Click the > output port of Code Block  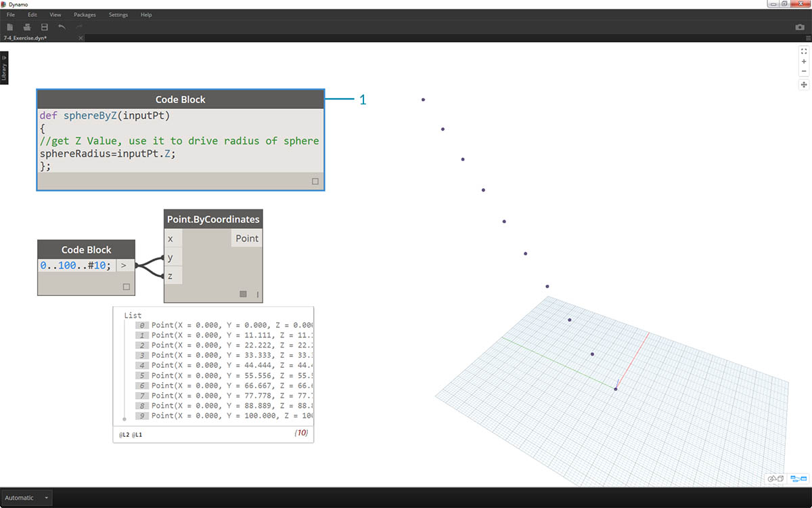pyautogui.click(x=123, y=266)
